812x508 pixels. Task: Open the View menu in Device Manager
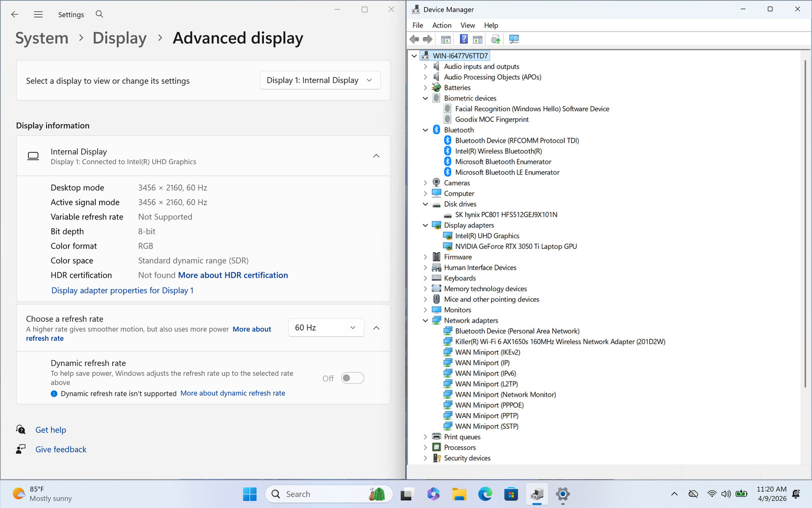467,25
